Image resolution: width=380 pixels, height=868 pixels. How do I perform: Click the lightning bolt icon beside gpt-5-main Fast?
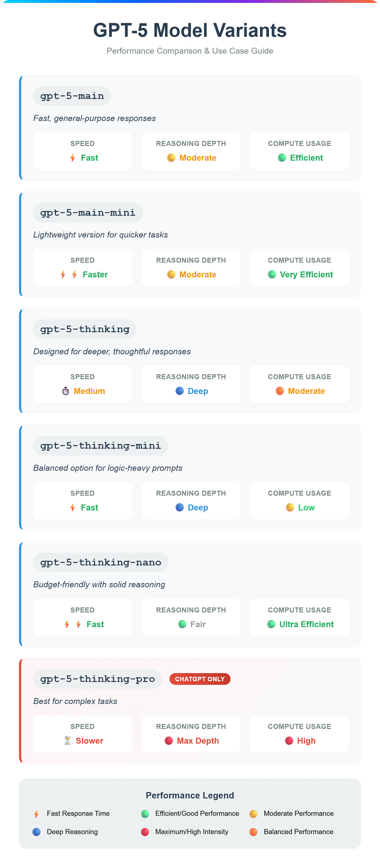(x=73, y=158)
